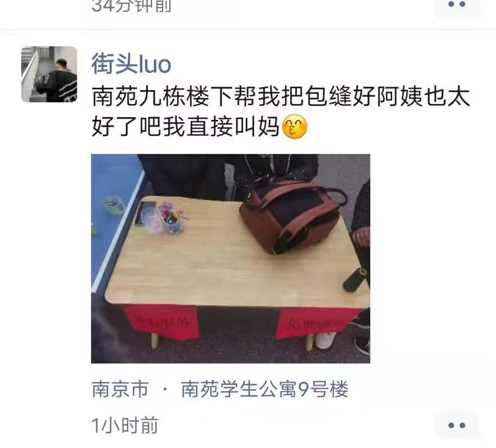The height and width of the screenshot is (448, 496).
Task: Tap the username 街头luo
Action: coord(131,65)
